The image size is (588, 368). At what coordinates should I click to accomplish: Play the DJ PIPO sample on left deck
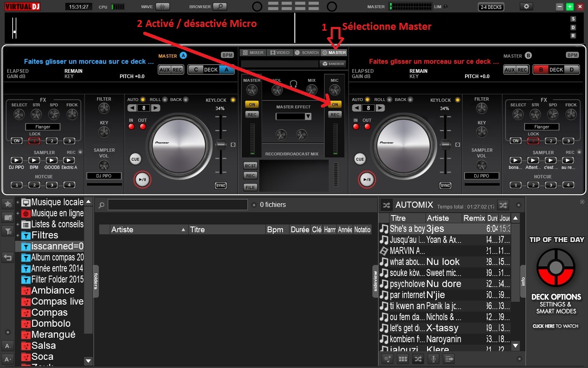click(16, 160)
